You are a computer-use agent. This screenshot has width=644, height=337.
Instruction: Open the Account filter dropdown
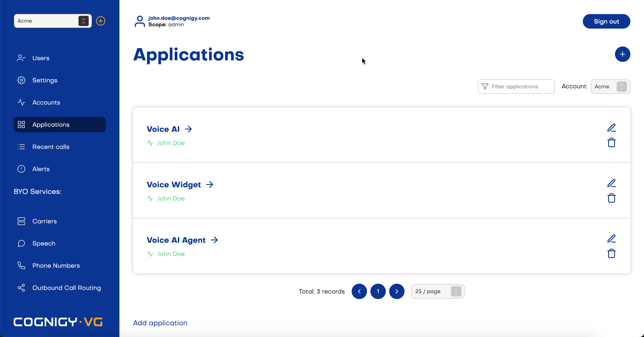(610, 87)
